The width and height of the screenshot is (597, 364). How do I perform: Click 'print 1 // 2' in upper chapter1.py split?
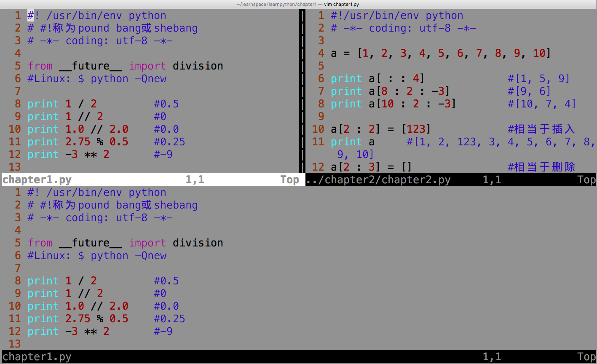coord(65,117)
